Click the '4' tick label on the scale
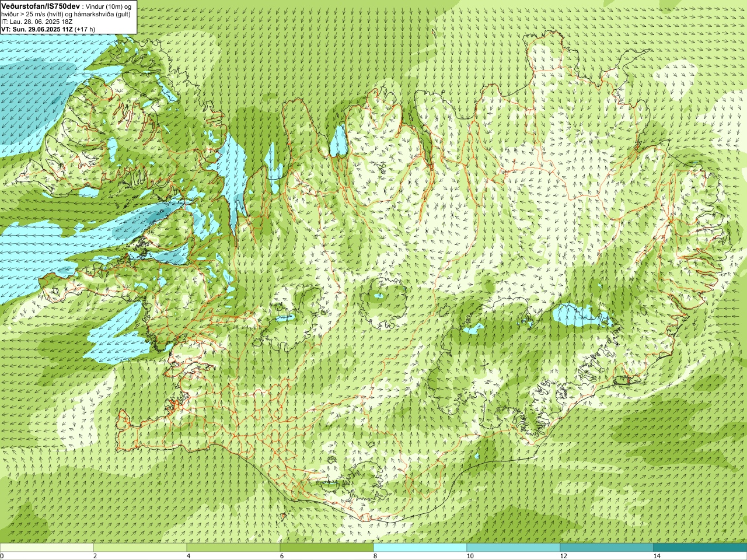Image resolution: width=747 pixels, height=560 pixels. [189, 556]
